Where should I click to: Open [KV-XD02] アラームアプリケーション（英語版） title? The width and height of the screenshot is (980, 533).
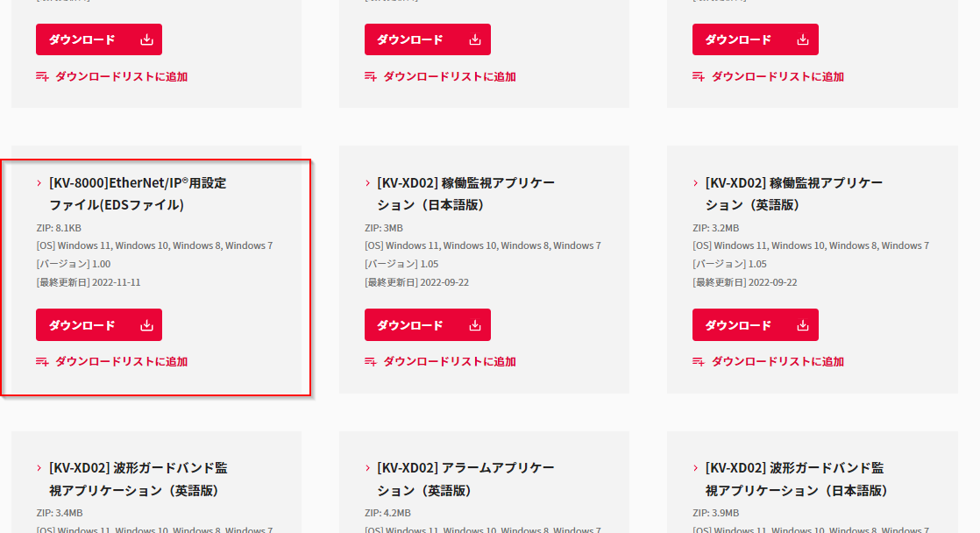click(465, 479)
